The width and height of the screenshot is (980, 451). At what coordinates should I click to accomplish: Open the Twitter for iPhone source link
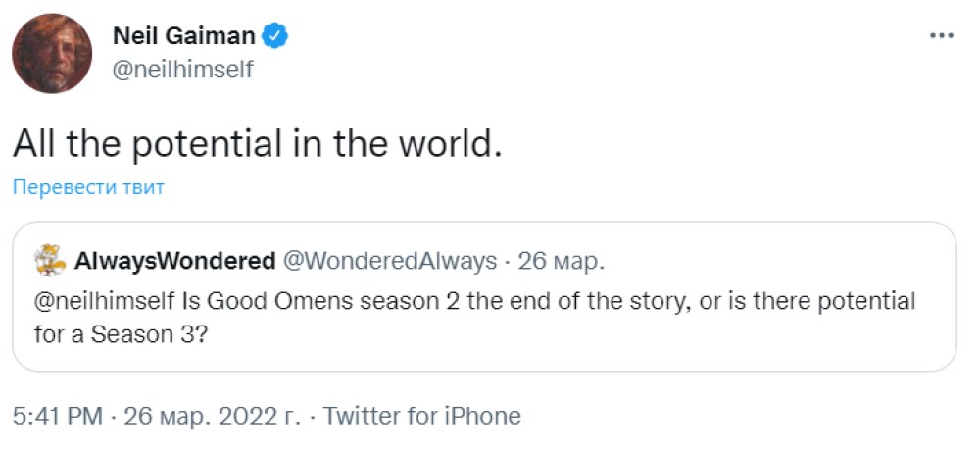(421, 416)
